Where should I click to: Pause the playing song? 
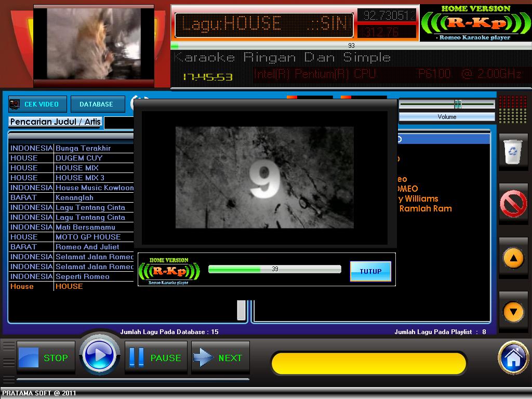click(x=156, y=357)
